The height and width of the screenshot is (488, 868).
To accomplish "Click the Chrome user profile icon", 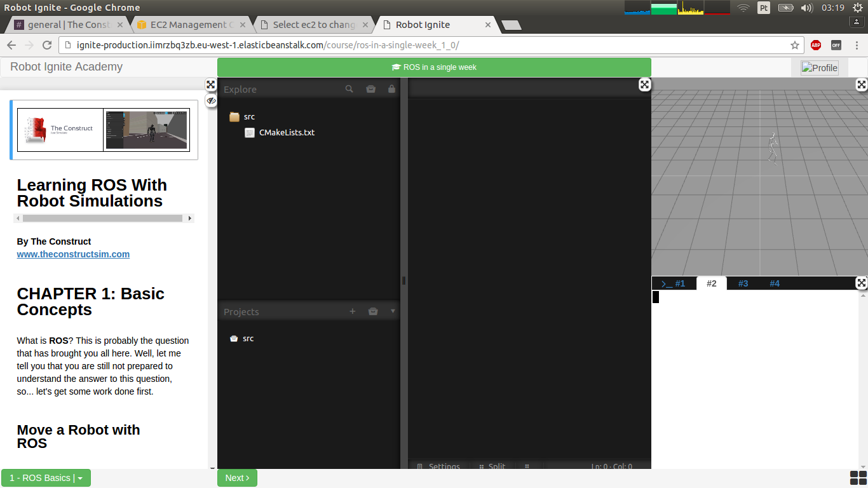I will [856, 21].
